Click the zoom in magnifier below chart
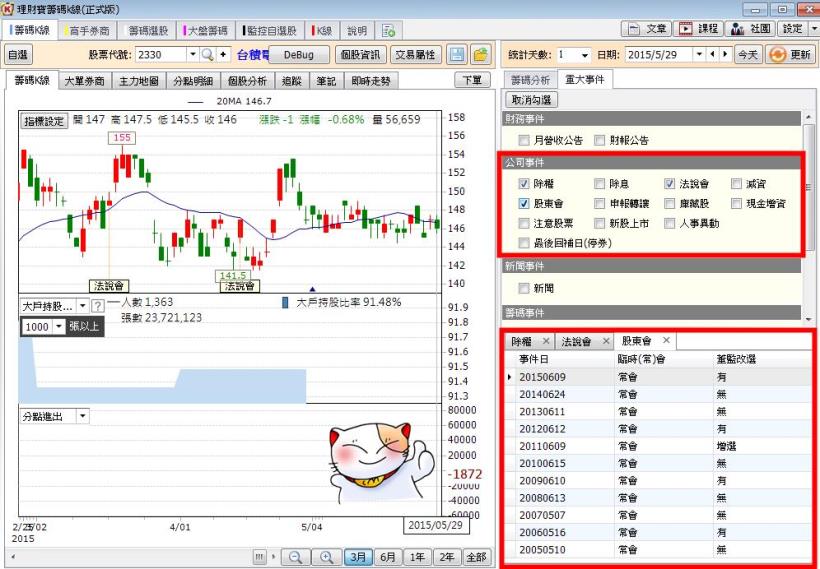The width and height of the screenshot is (820, 569). click(x=327, y=557)
